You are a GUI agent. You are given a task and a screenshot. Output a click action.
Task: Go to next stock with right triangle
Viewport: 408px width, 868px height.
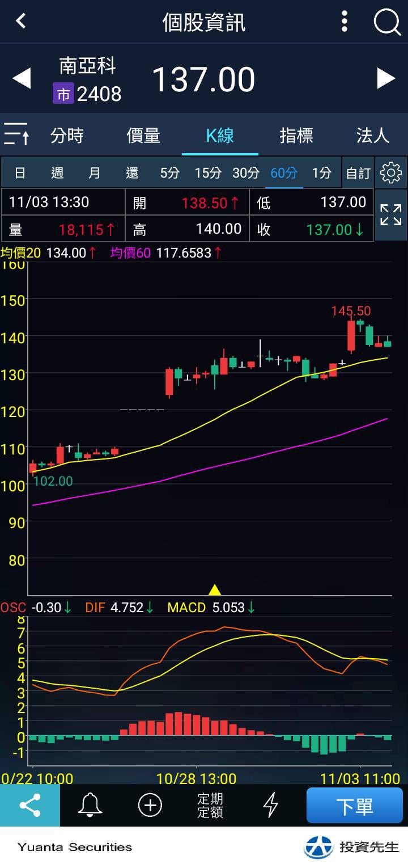click(x=386, y=78)
